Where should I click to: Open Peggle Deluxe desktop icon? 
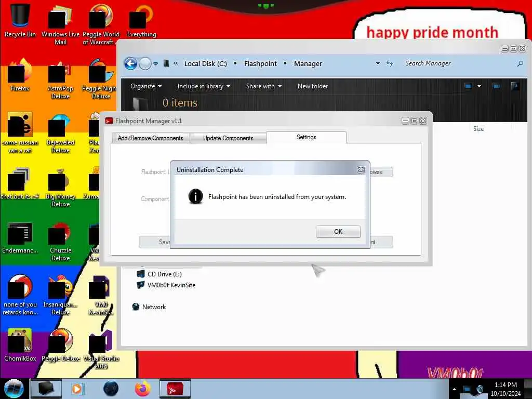click(60, 345)
